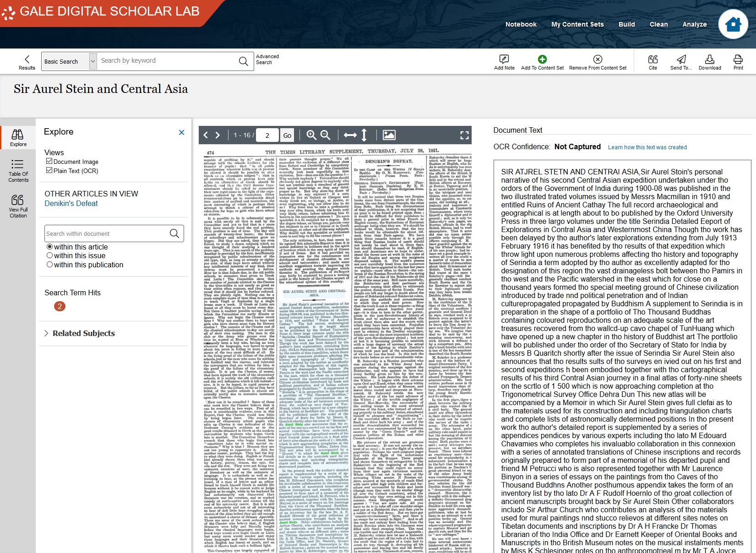Click Remove From Content Set
The width and height of the screenshot is (756, 553).
click(x=597, y=61)
